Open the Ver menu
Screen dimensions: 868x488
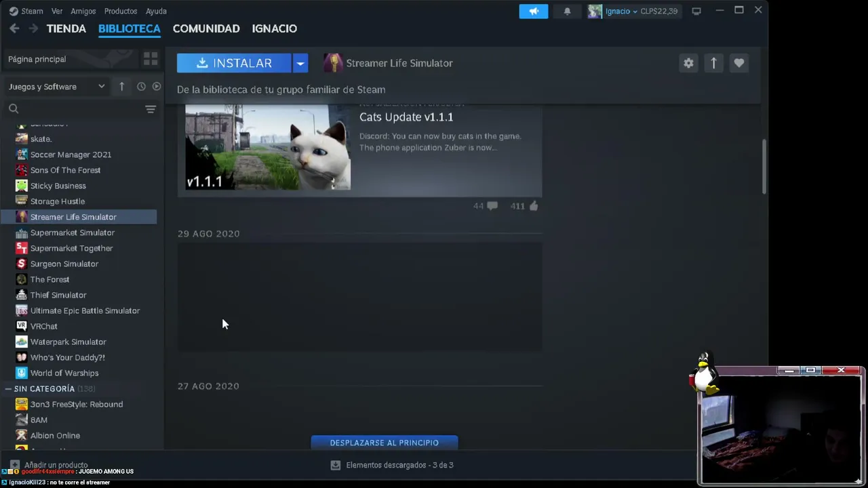coord(57,11)
